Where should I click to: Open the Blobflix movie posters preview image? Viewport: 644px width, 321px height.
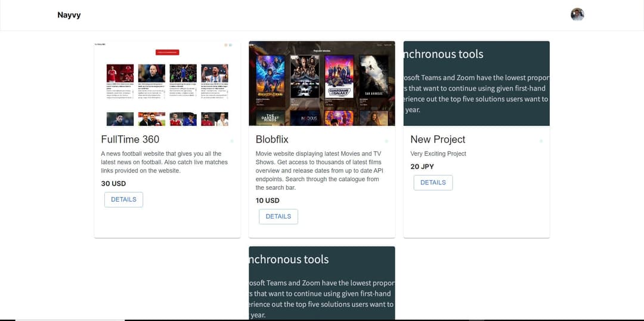tap(321, 84)
